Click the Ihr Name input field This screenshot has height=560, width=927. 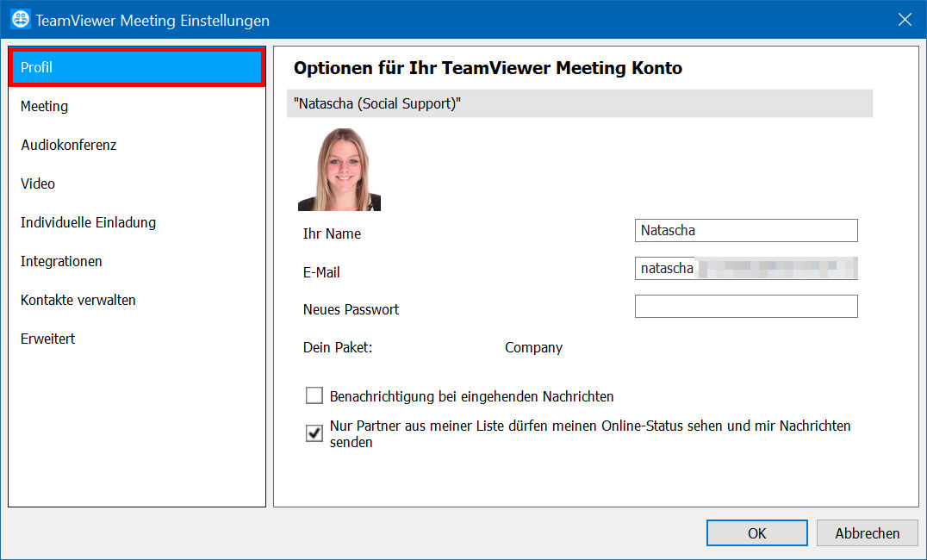[746, 231]
